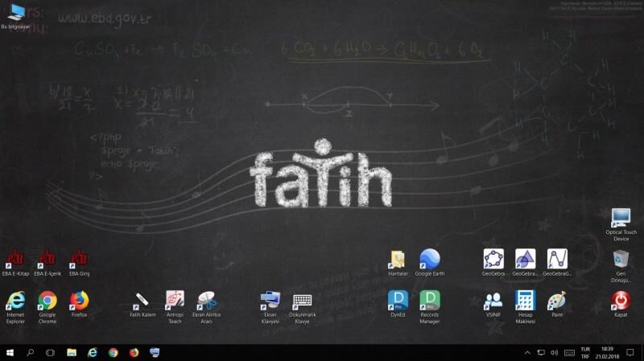This screenshot has height=361, width=644.
Task: Open the Paint shortcut
Action: pyautogui.click(x=557, y=304)
